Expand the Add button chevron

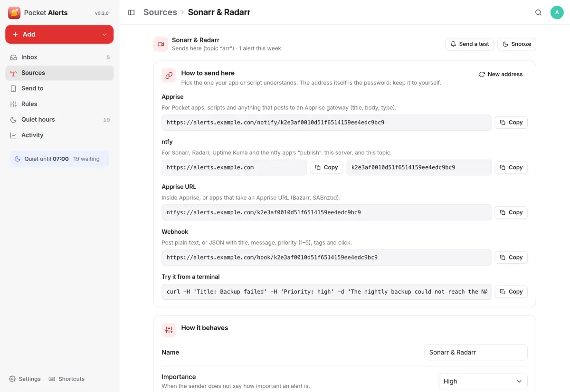[x=104, y=34]
